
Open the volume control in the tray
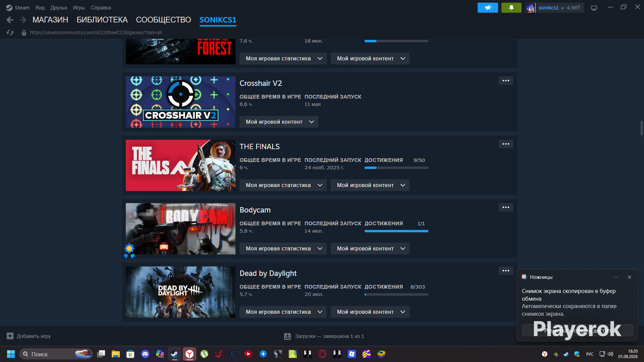click(x=611, y=354)
